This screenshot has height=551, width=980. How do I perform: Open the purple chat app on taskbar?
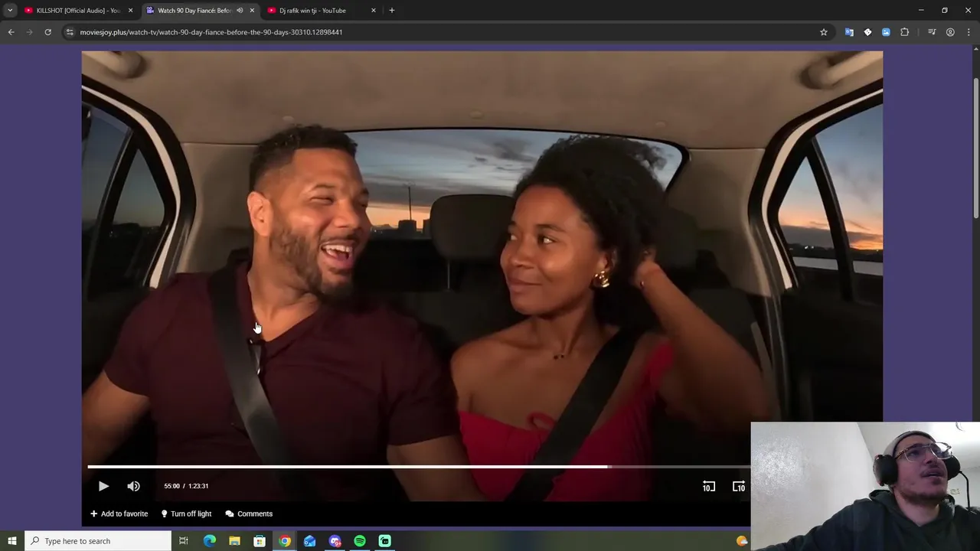click(x=335, y=541)
